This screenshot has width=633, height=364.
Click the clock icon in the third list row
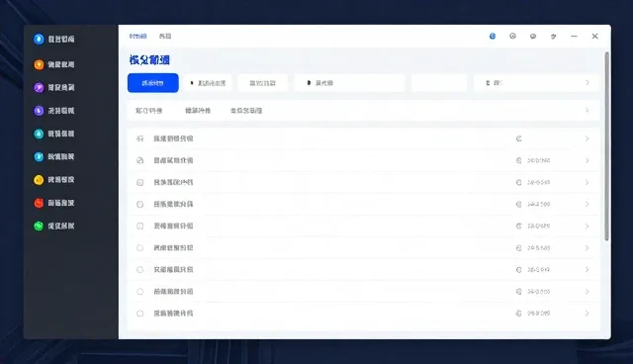point(519,182)
